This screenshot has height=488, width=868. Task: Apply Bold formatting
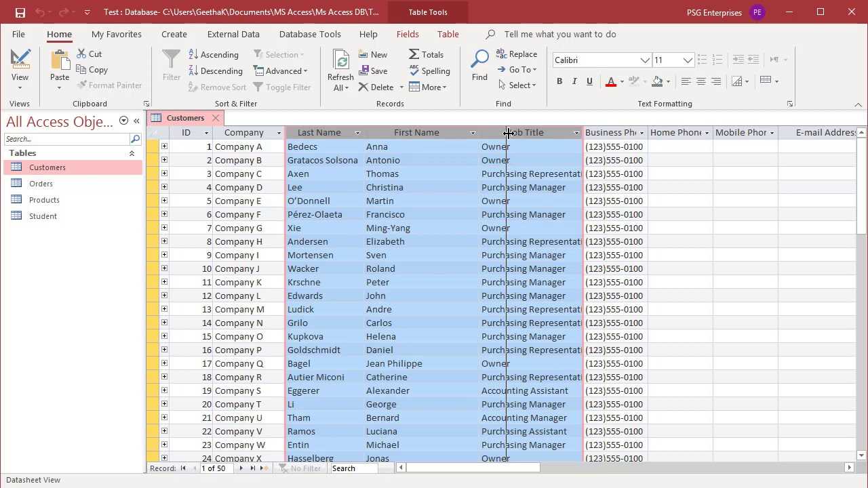(559, 81)
